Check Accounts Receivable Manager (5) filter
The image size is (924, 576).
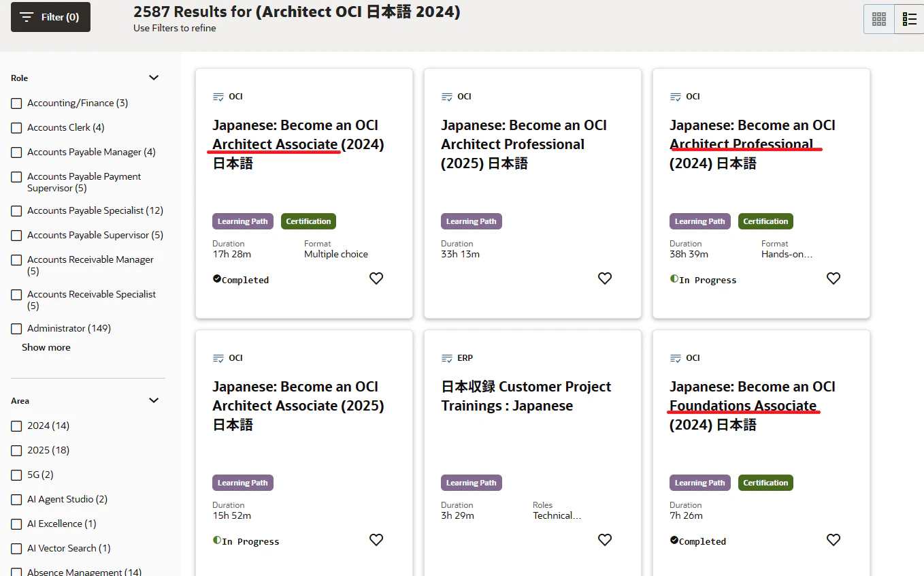[16, 260]
